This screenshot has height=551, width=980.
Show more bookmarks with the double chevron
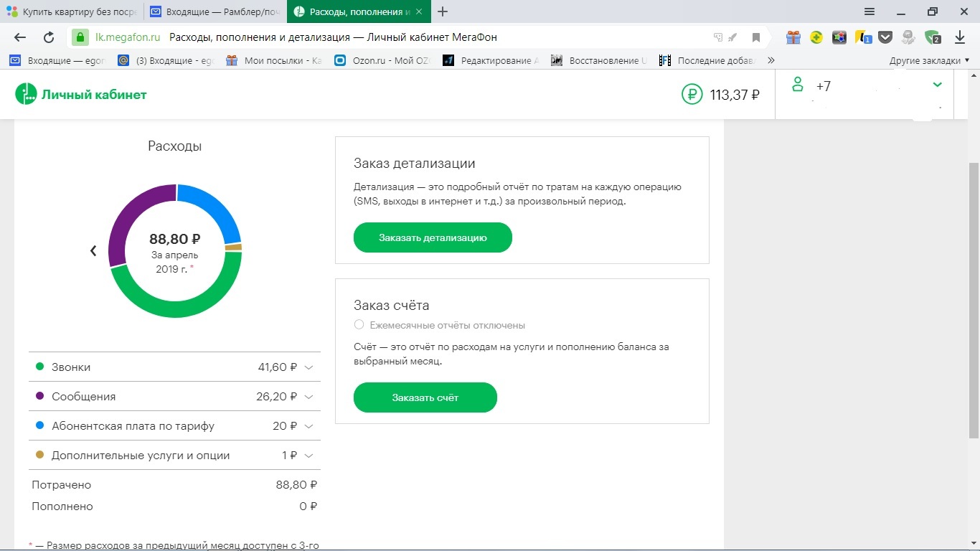(x=771, y=60)
